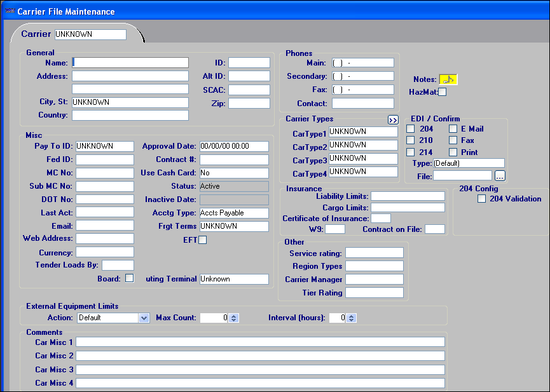Image resolution: width=550 pixels, height=392 pixels.
Task: Click the Car Misc 1 comment field
Action: tap(260, 342)
